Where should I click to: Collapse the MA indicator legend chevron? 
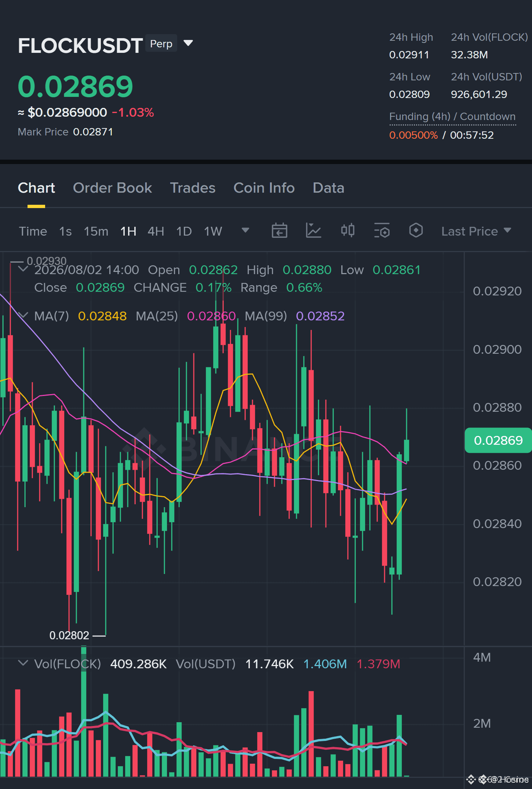pos(23,315)
